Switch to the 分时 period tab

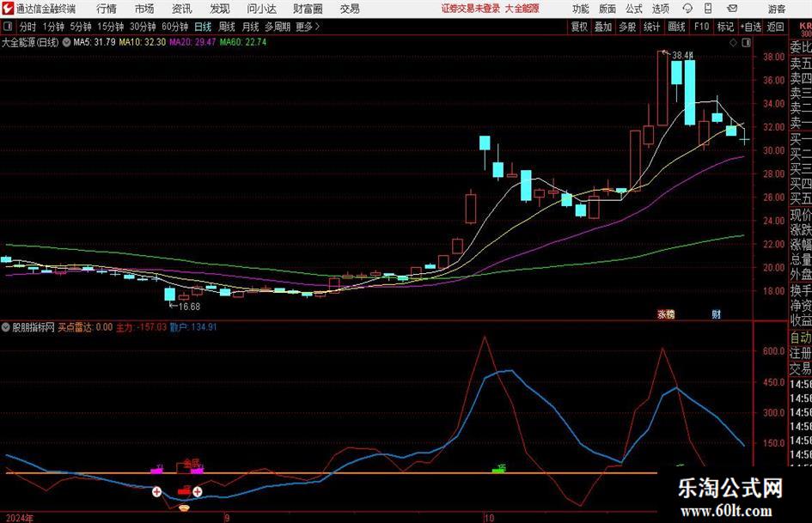(x=28, y=27)
